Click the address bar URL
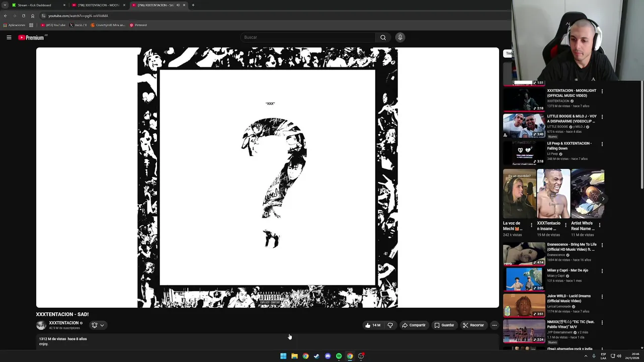This screenshot has height=362, width=644. (78, 16)
